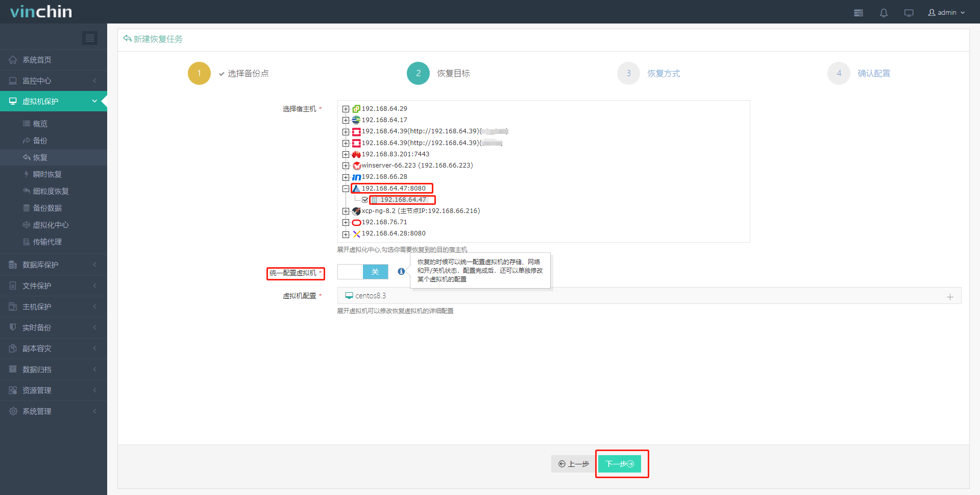Click step 4 确认配置 circle
The height and width of the screenshot is (495, 980).
[x=839, y=73]
